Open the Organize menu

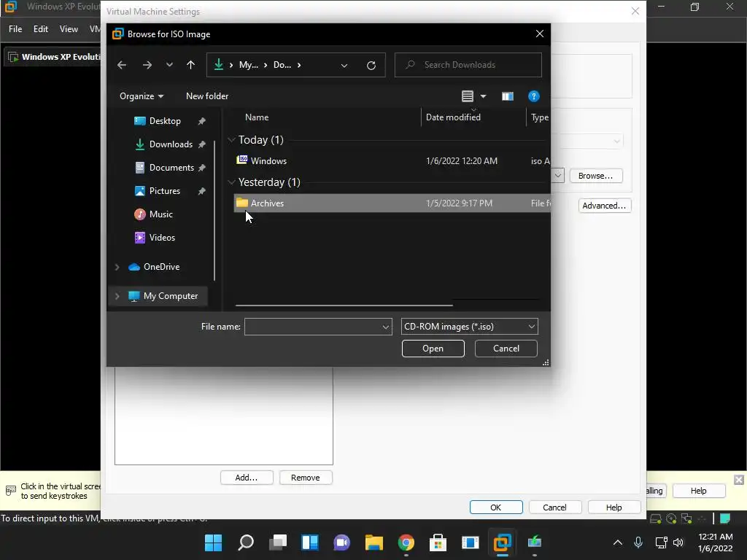coord(142,96)
